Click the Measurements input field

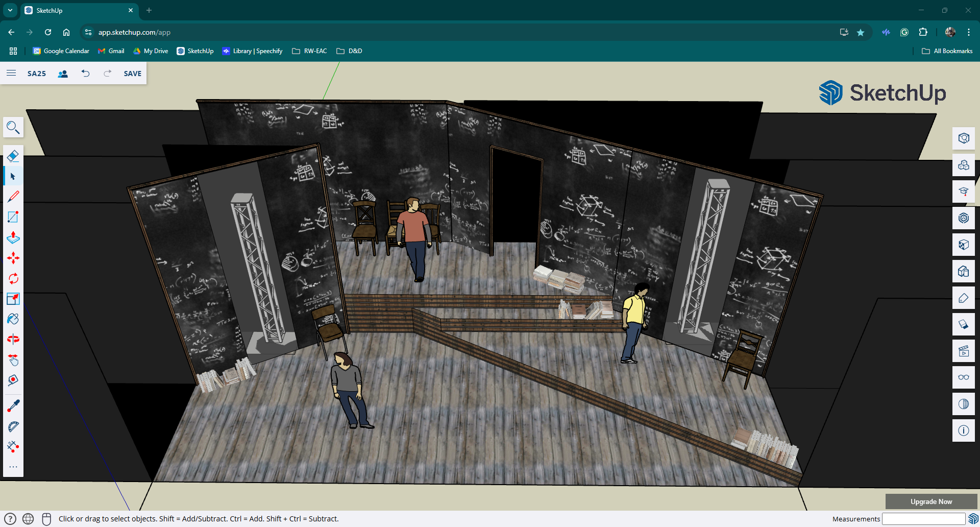coord(924,519)
